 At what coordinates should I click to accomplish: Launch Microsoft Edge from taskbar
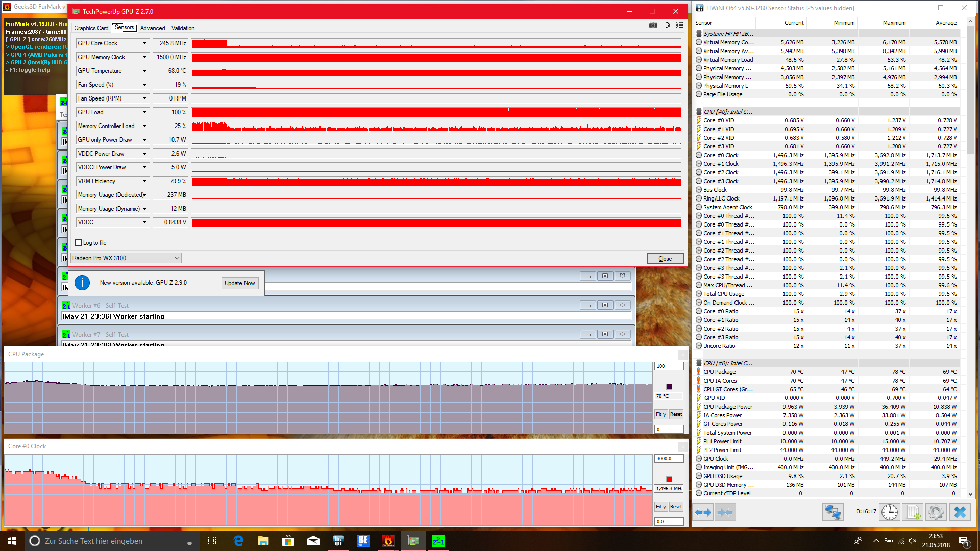(238, 541)
